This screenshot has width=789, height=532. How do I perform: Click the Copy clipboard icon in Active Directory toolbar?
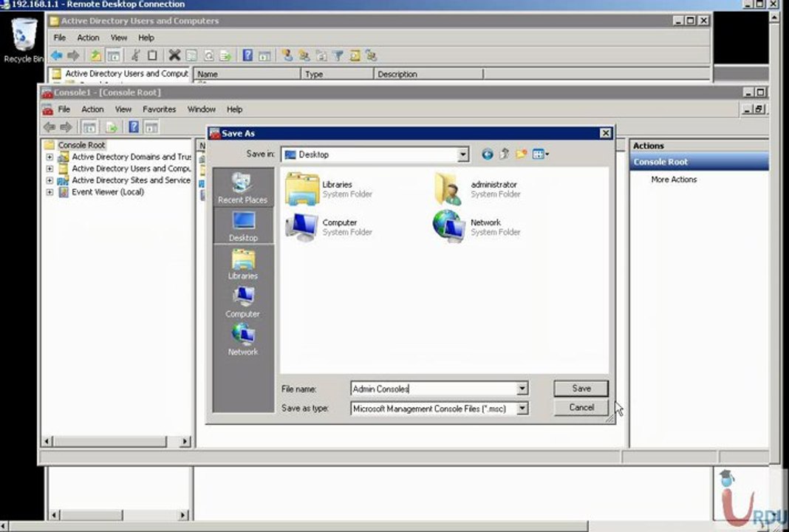(x=152, y=55)
